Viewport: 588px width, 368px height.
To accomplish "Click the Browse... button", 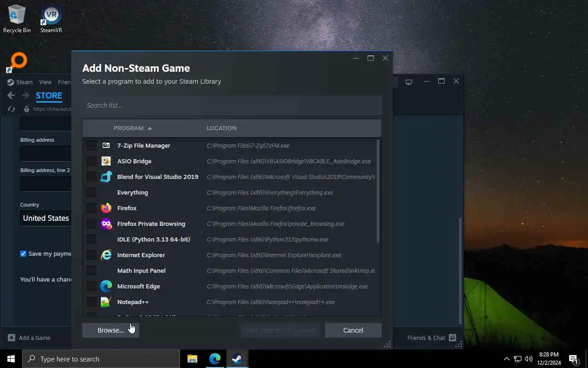I will (111, 330).
